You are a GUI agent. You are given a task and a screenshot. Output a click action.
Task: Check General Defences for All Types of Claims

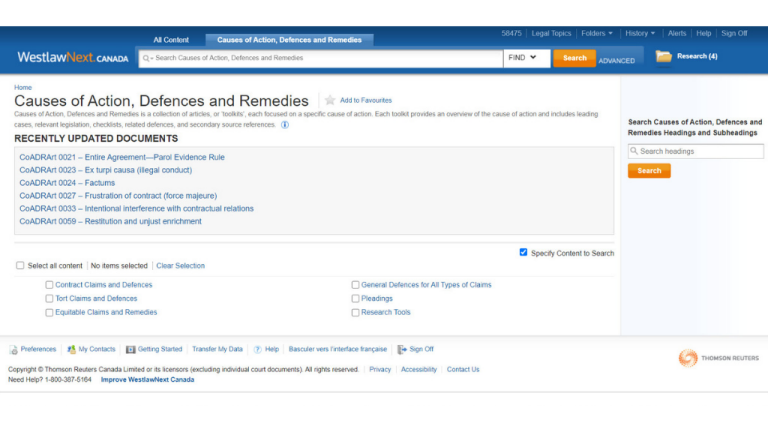[355, 285]
